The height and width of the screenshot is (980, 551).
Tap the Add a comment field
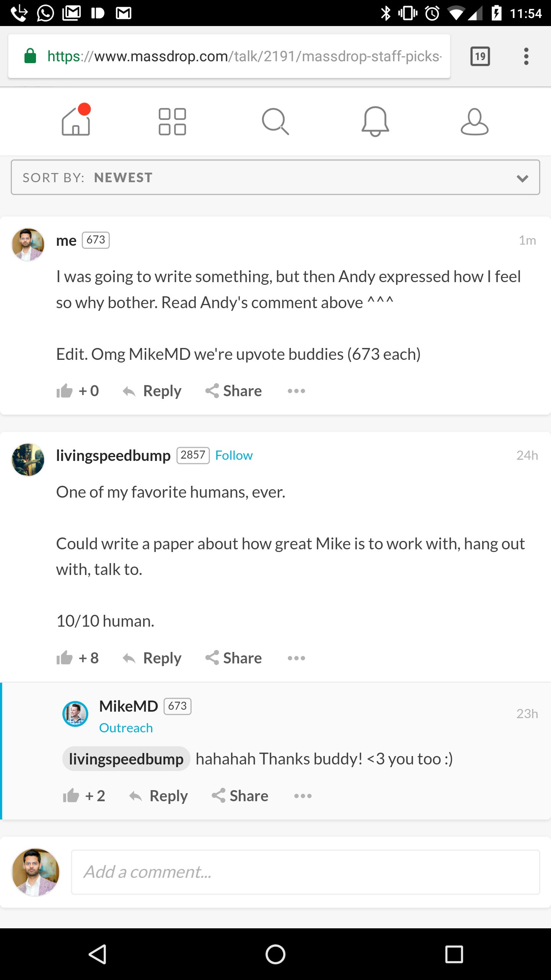tap(305, 872)
